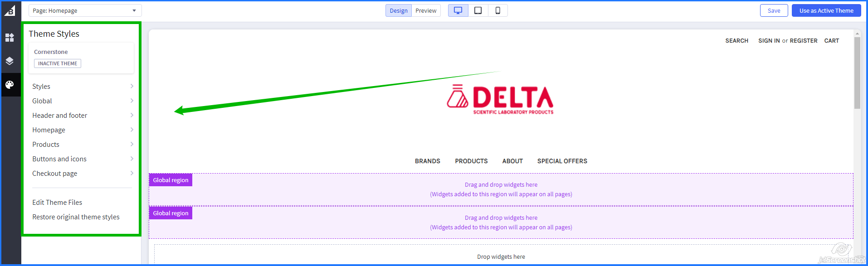Switch to desktop viewport icon
This screenshot has height=266, width=868.
(x=458, y=10)
